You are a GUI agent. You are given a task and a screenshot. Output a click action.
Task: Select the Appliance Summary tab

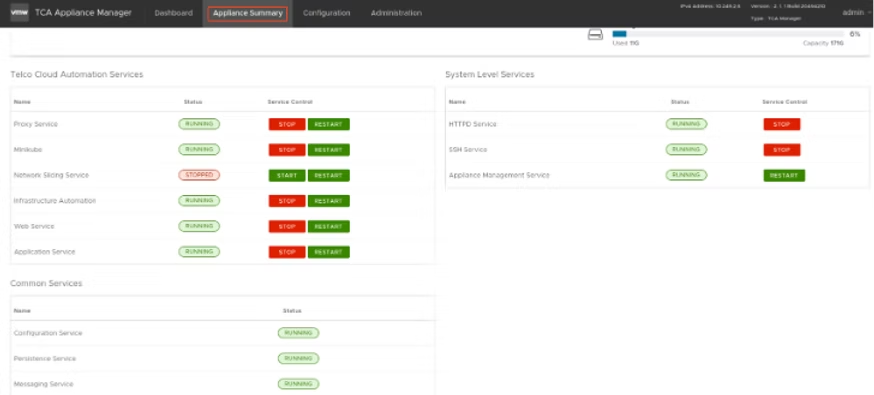coord(247,13)
